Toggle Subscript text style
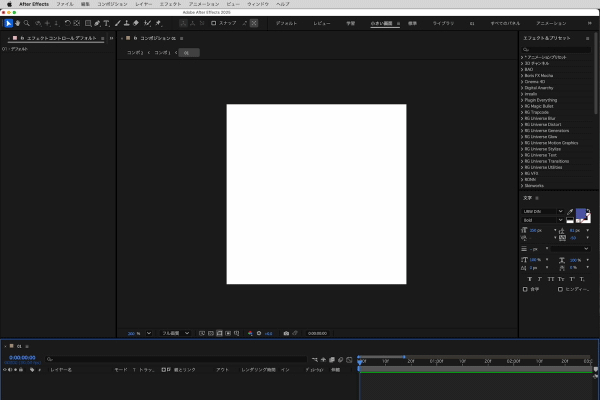This screenshot has height=400, width=600. point(582,279)
